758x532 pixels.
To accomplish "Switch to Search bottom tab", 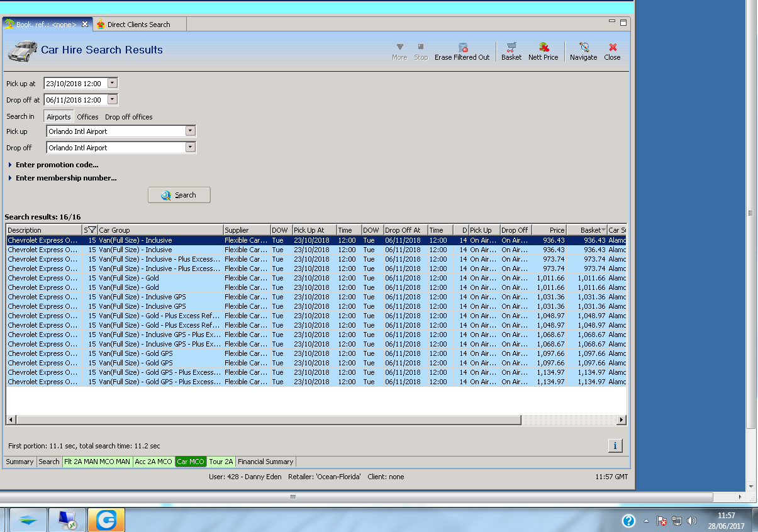I will pyautogui.click(x=48, y=462).
